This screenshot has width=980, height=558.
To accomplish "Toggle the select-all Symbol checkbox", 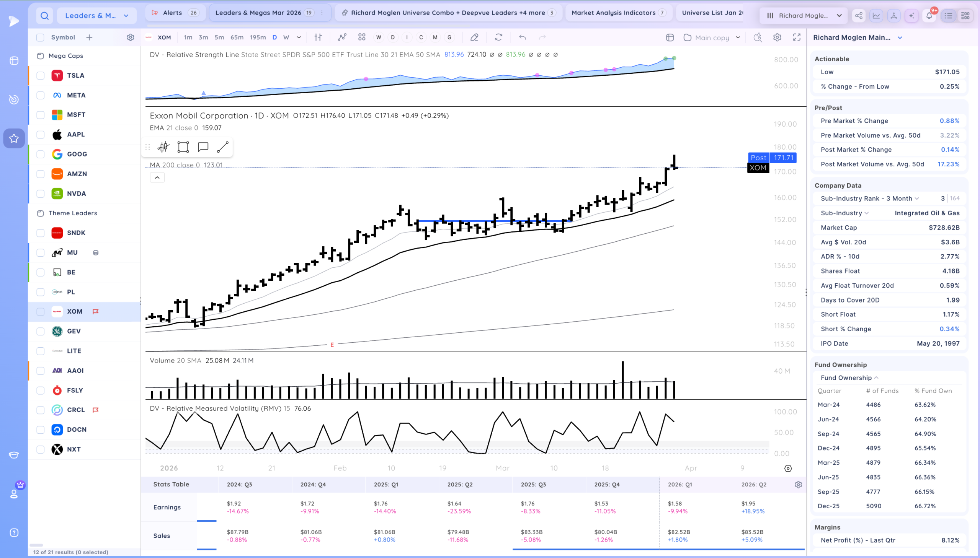I will click(40, 37).
